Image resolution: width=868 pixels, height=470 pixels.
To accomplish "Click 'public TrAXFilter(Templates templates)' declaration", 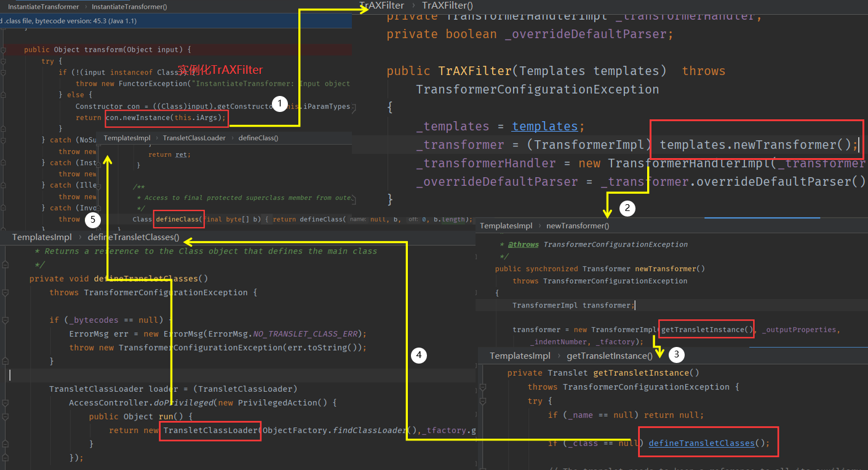I will point(527,71).
